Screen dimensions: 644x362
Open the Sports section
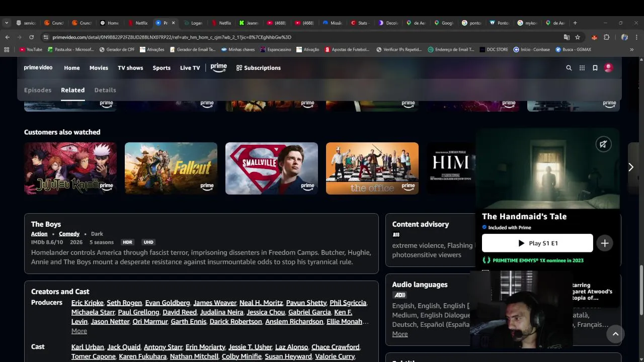tap(162, 68)
